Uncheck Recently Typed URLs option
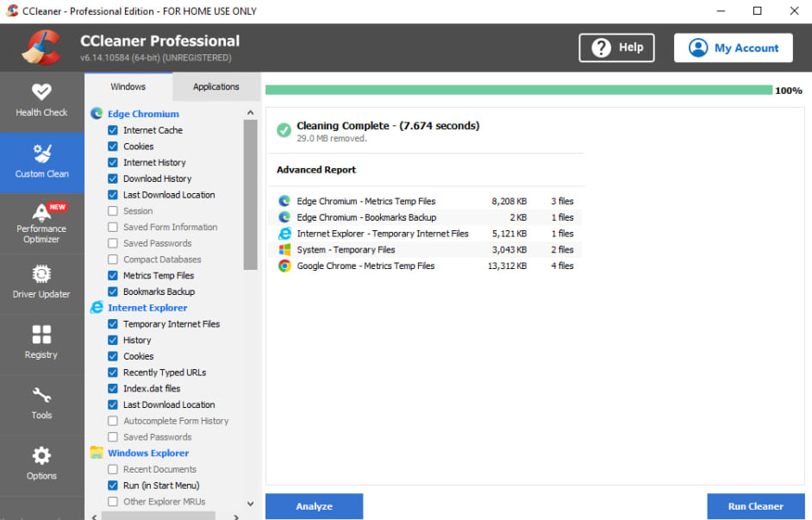812x520 pixels. [x=112, y=373]
